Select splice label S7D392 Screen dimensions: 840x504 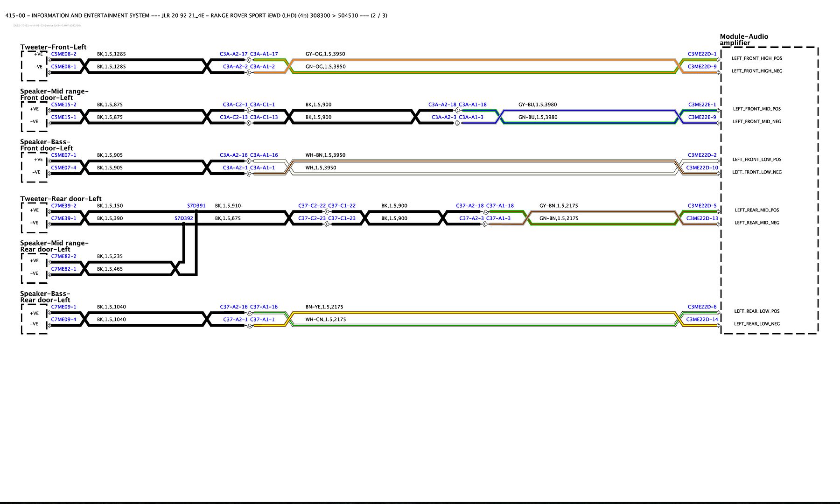pos(183,218)
